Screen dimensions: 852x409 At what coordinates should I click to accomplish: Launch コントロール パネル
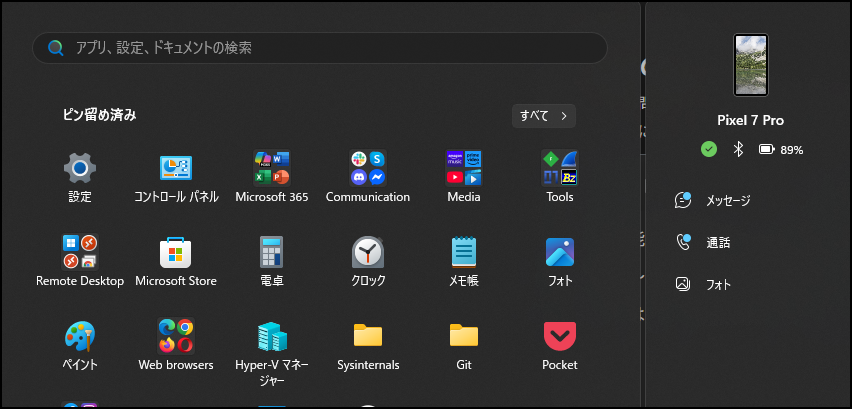pos(176,178)
